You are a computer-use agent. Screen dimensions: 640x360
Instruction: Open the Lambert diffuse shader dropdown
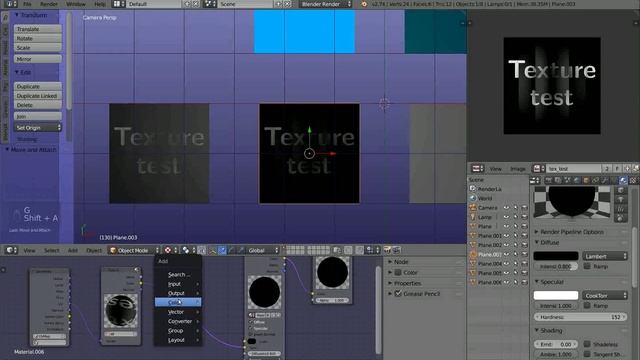tap(605, 256)
